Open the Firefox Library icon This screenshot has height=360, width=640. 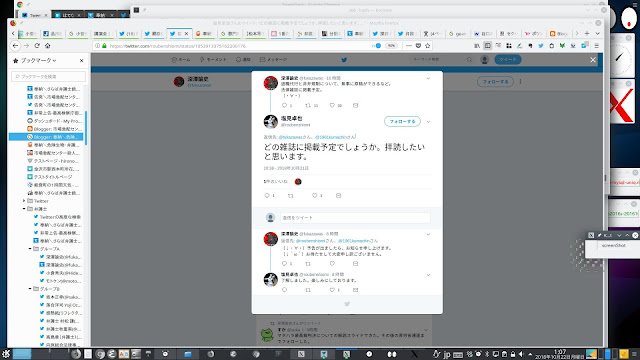coord(477,46)
